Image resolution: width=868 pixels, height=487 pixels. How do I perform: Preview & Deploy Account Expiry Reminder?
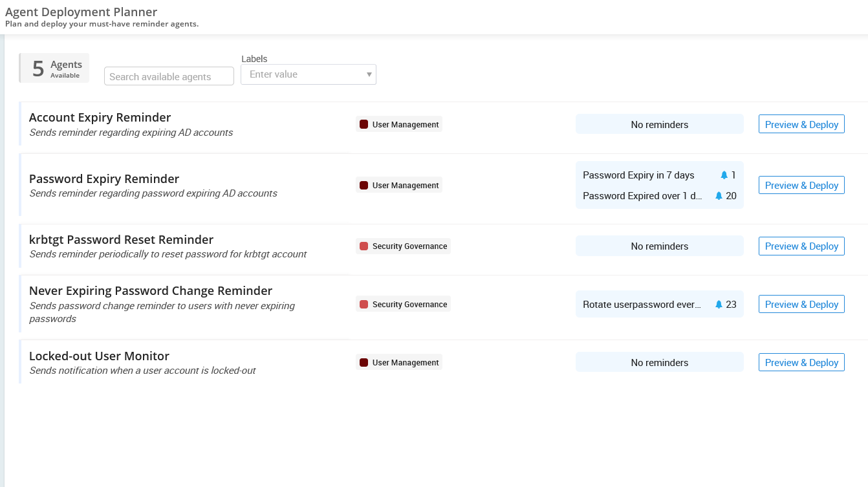pyautogui.click(x=801, y=125)
